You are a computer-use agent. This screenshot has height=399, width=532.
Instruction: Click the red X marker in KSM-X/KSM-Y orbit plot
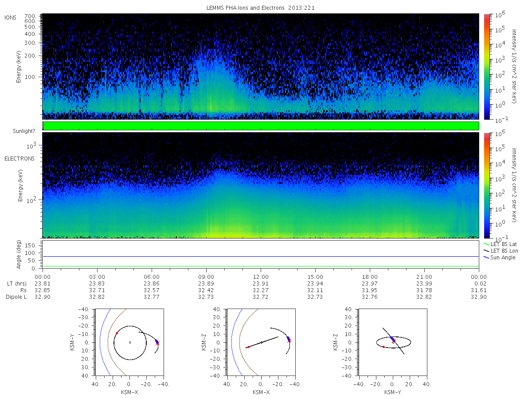(157, 343)
